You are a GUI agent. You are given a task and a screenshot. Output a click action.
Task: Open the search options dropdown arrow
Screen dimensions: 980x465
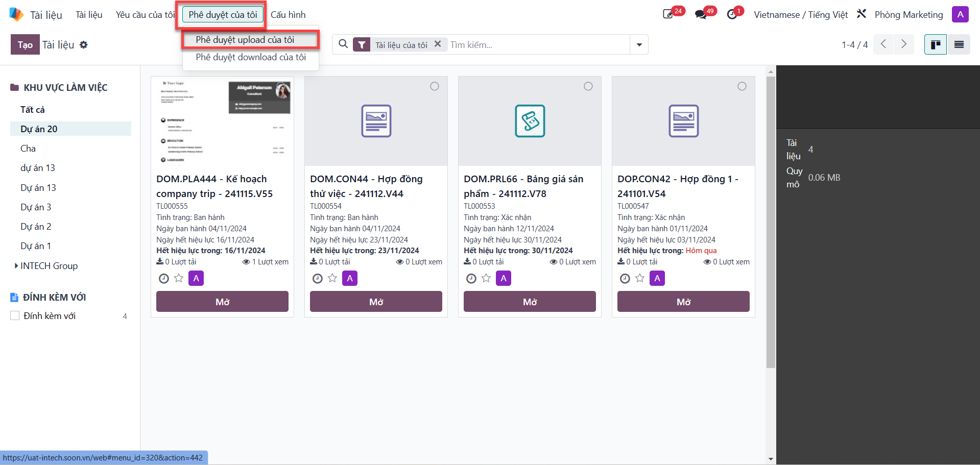[x=639, y=45]
